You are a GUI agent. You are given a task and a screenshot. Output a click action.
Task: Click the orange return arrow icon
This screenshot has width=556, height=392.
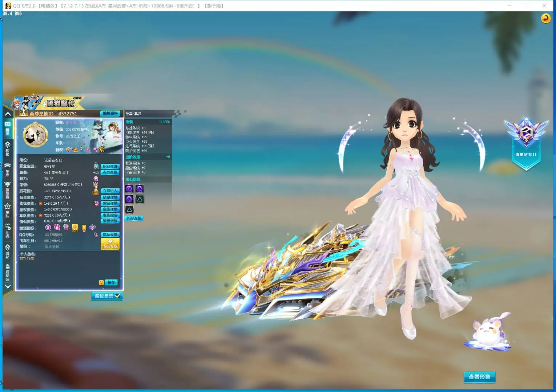pyautogui.click(x=545, y=18)
